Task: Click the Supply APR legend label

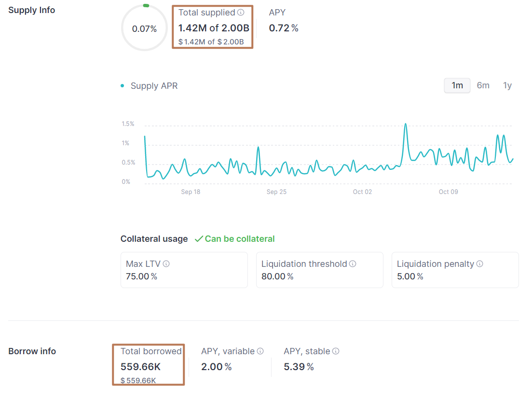Action: 154,86
